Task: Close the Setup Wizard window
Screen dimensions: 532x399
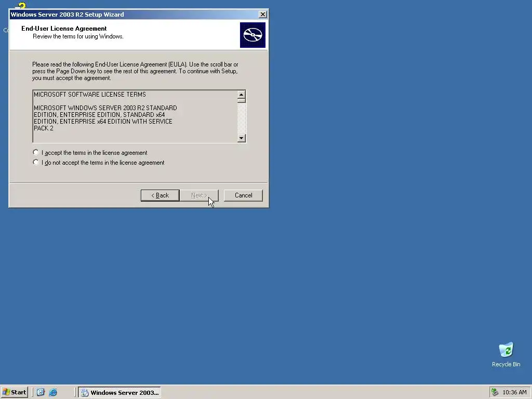Action: 262,14
